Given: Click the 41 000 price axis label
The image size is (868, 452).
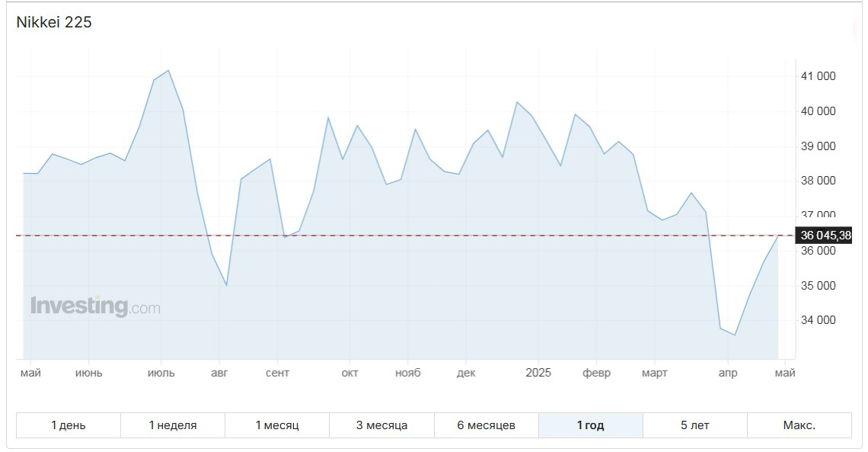Looking at the screenshot, I should point(819,76).
